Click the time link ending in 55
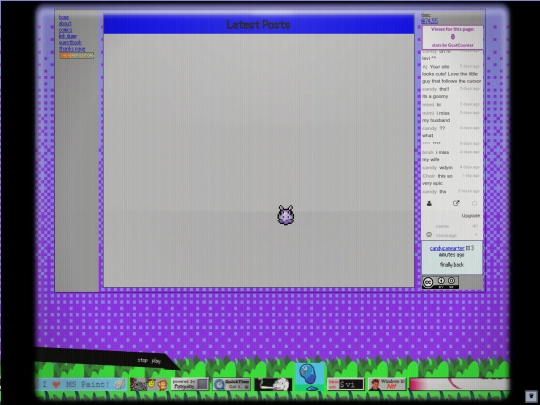Viewport: 540px width, 405px height. (x=429, y=21)
